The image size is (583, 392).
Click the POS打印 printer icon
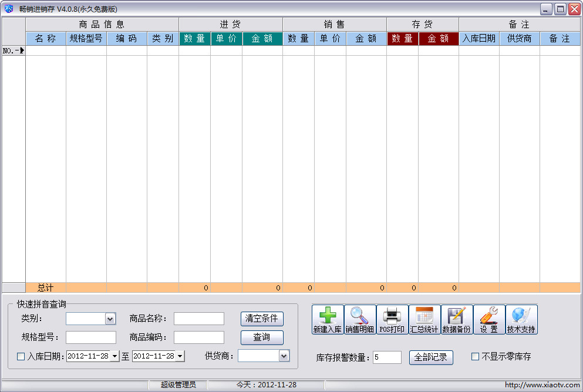392,319
